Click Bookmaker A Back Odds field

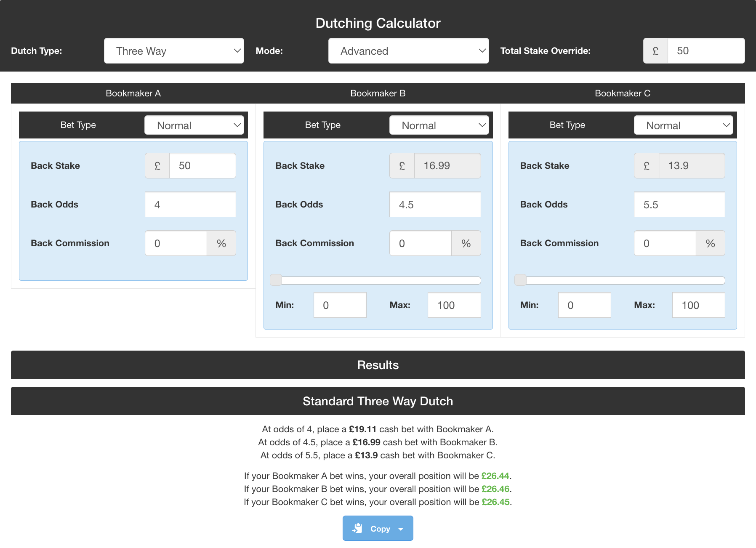tap(190, 205)
